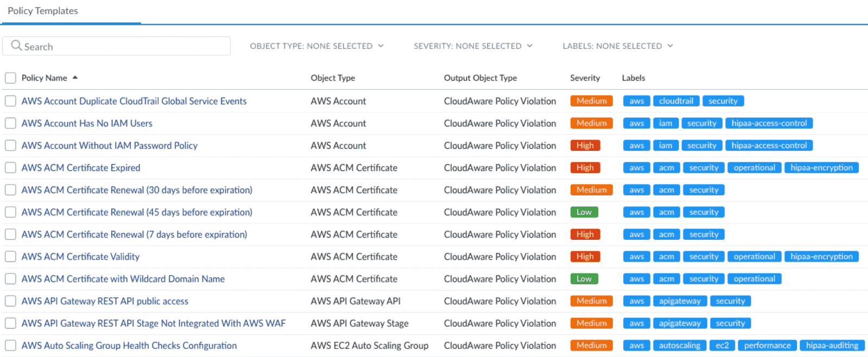Check the AWS ACM Certificate Expired row
Screen dimensions: 868x357
pos(10,168)
